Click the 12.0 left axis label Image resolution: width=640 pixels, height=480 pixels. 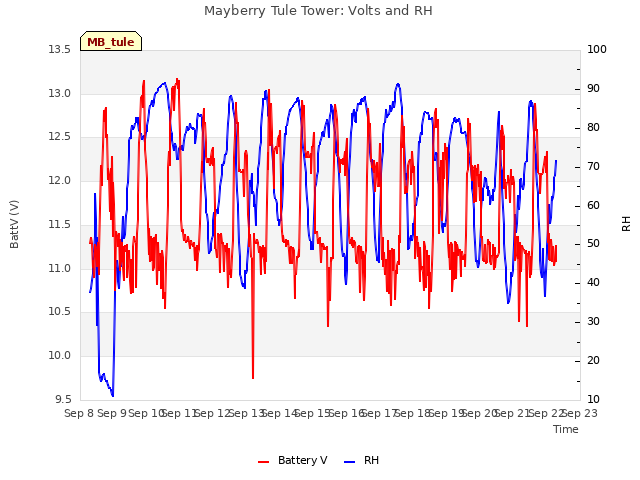pos(60,180)
